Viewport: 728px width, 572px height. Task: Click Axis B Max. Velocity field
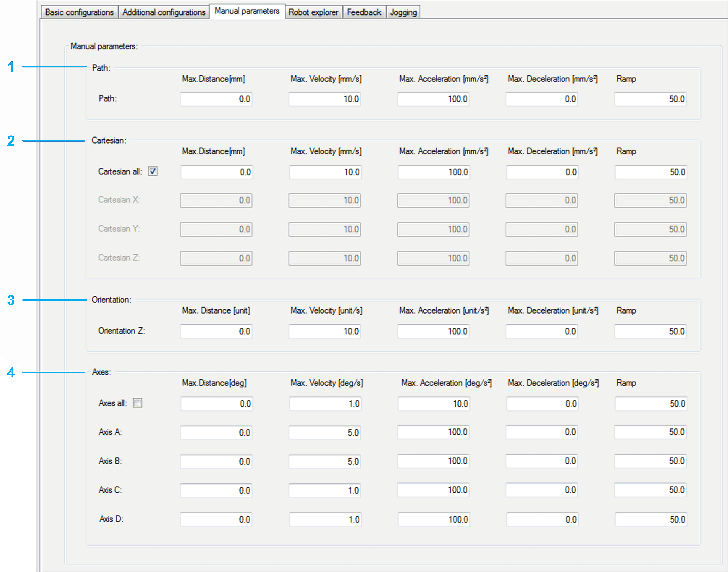click(324, 462)
